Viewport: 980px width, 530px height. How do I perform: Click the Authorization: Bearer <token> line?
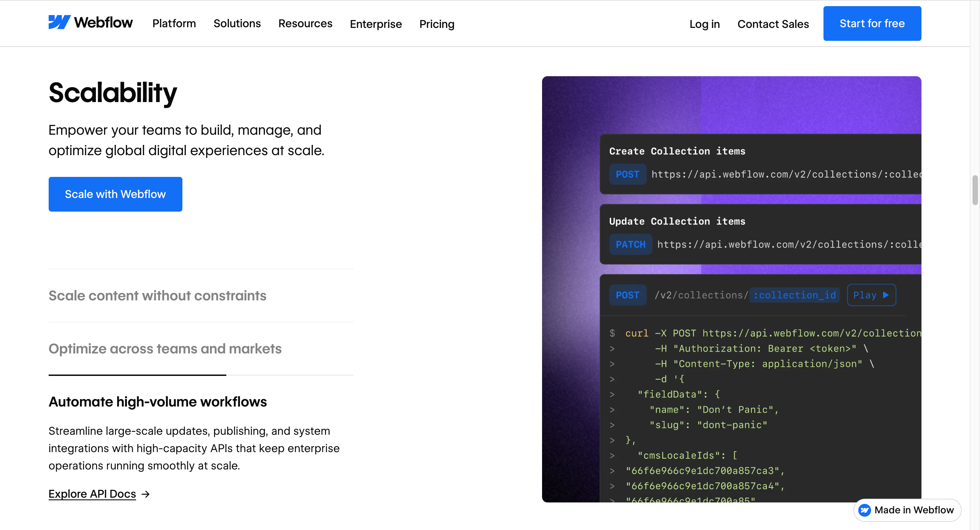point(762,348)
